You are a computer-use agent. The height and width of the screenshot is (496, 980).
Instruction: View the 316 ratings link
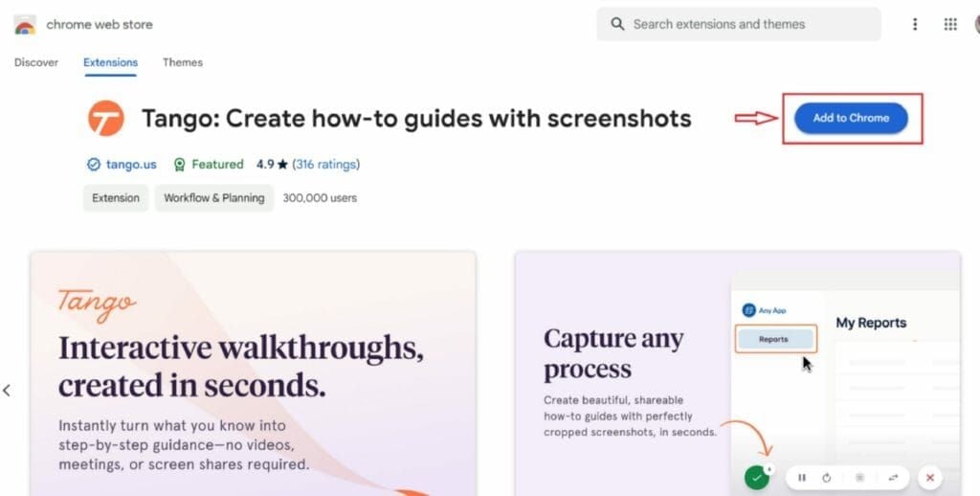[326, 165]
